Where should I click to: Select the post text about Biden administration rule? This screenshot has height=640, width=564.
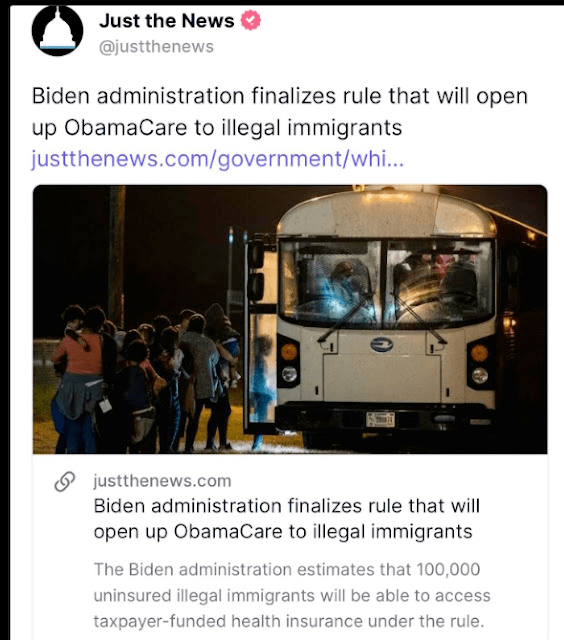tap(280, 111)
